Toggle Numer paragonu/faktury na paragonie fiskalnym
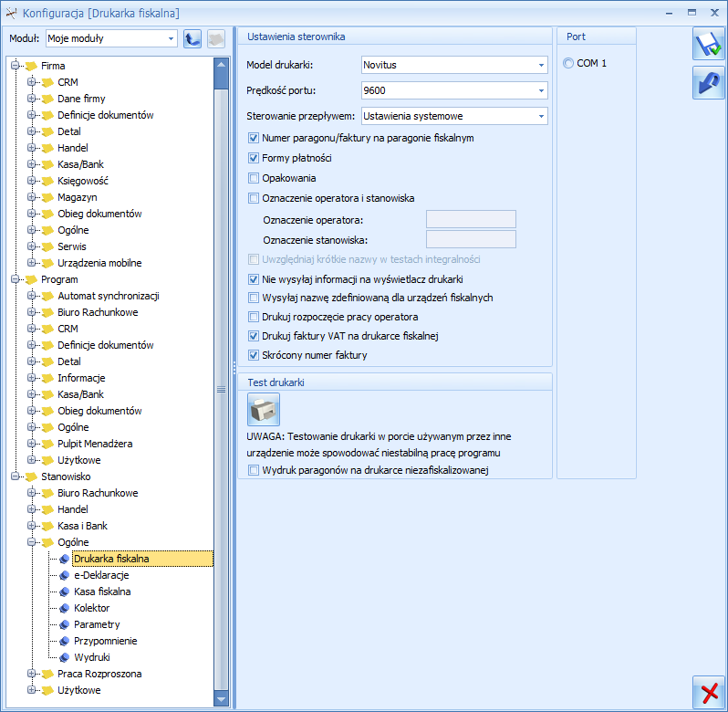The height and width of the screenshot is (712, 728). pos(254,138)
